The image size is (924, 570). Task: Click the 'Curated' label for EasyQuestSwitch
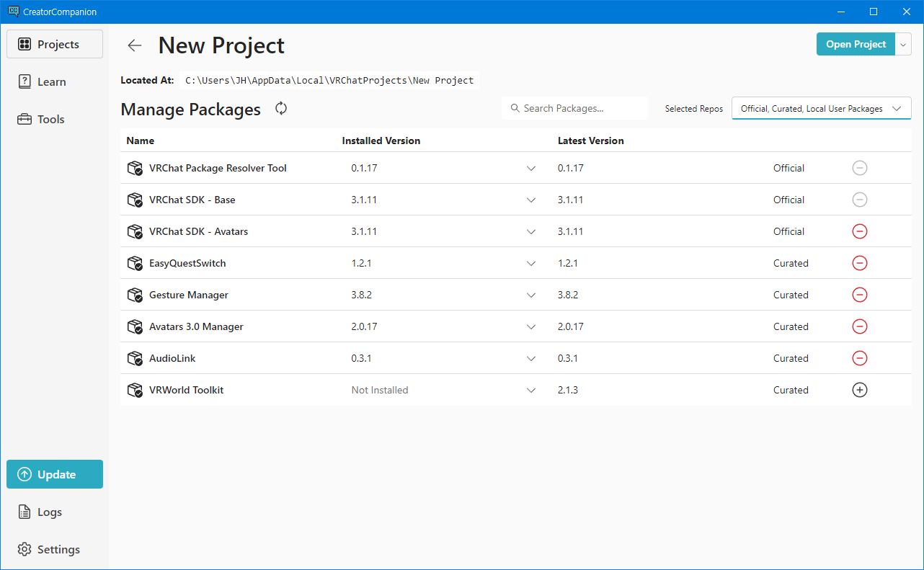pos(791,263)
